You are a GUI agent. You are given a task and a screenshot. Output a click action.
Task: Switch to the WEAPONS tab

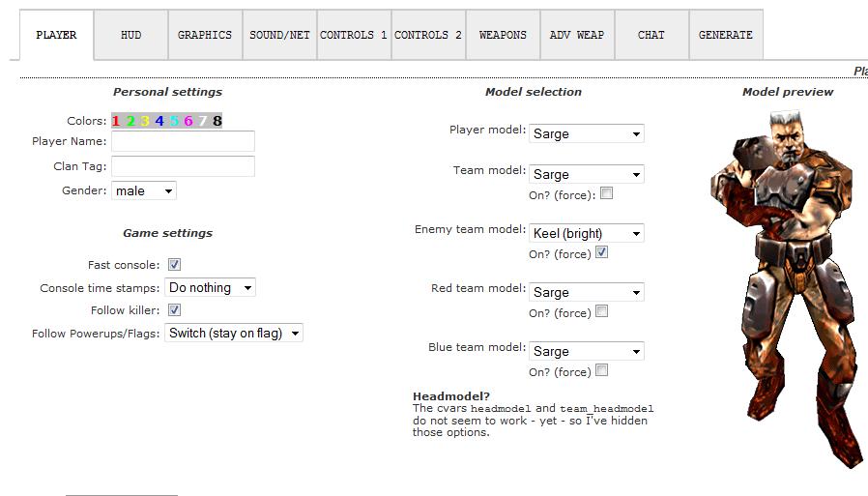(504, 35)
